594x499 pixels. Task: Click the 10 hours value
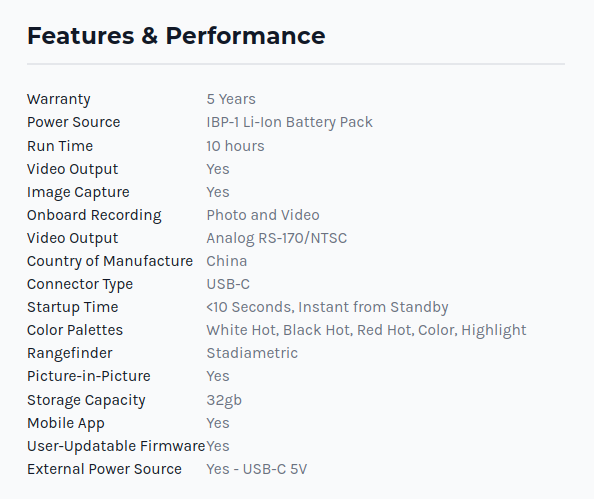[x=235, y=146]
